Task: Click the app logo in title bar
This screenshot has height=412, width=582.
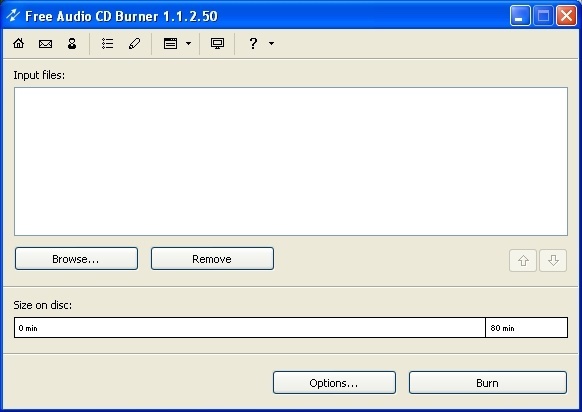Action: (13, 15)
